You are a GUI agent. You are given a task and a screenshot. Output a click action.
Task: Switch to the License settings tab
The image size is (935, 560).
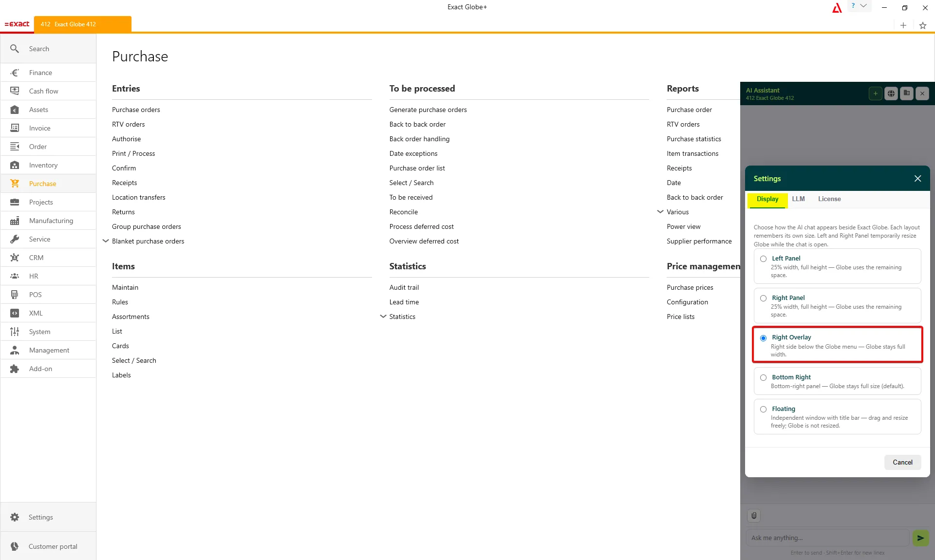pos(829,199)
